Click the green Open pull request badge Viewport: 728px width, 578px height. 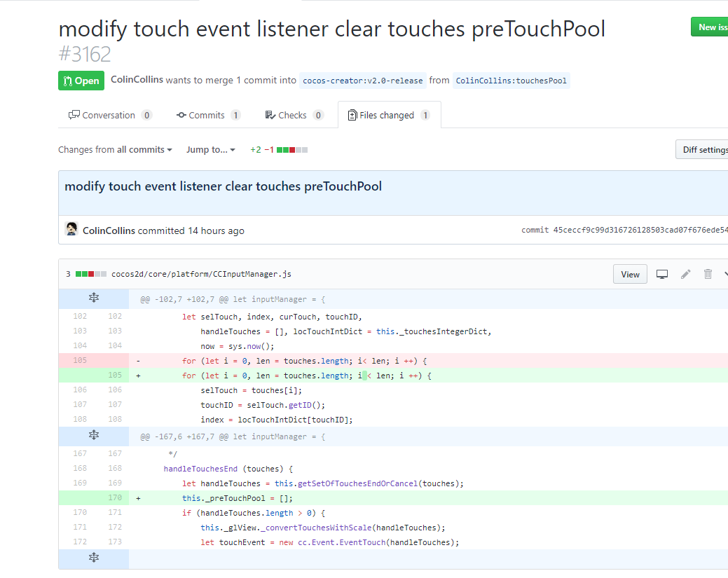[81, 81]
